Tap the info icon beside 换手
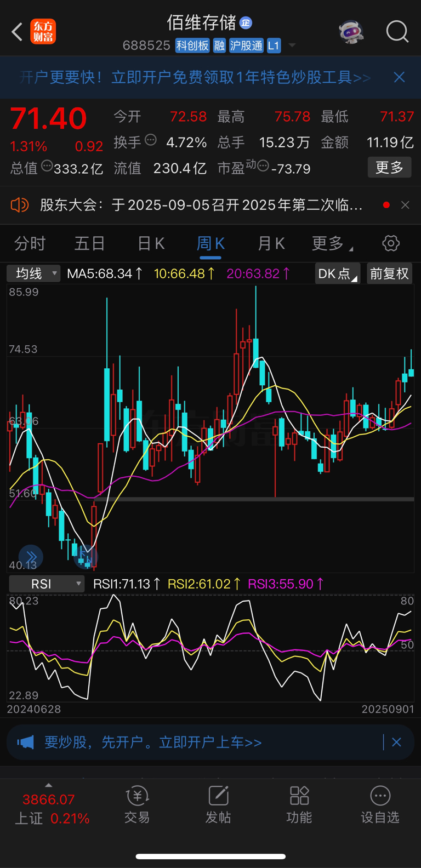The width and height of the screenshot is (421, 868). tap(151, 140)
